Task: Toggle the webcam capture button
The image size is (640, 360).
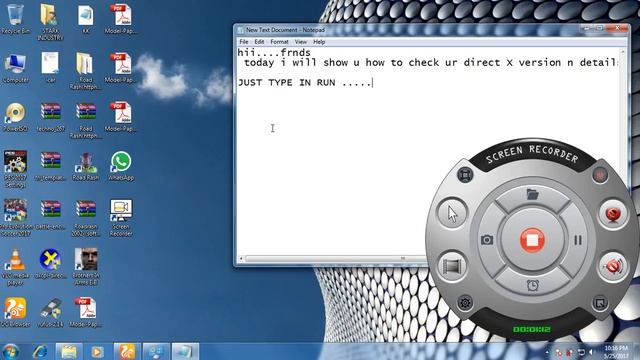Action: tap(612, 214)
